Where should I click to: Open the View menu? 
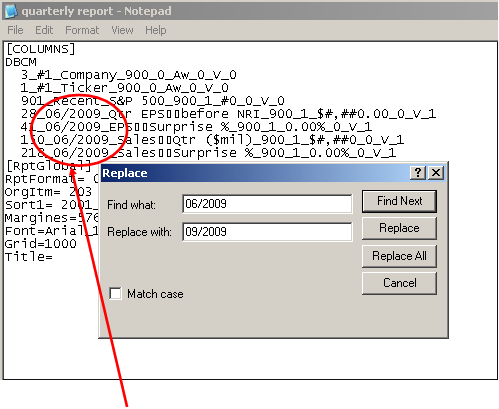tap(122, 30)
